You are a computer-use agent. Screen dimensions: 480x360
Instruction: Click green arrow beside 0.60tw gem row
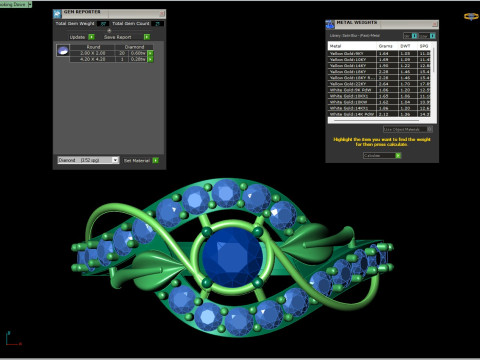[x=150, y=53]
